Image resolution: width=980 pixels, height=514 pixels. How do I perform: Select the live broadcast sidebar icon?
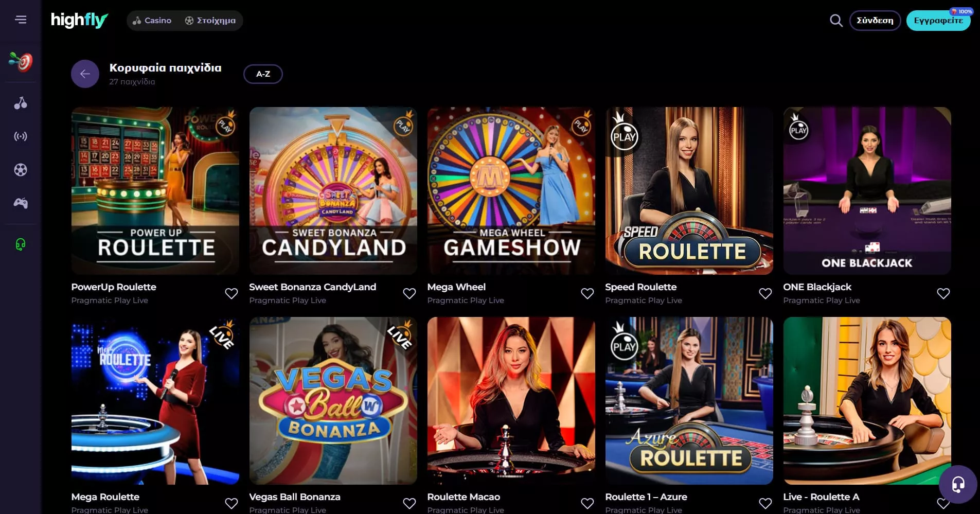coord(21,136)
